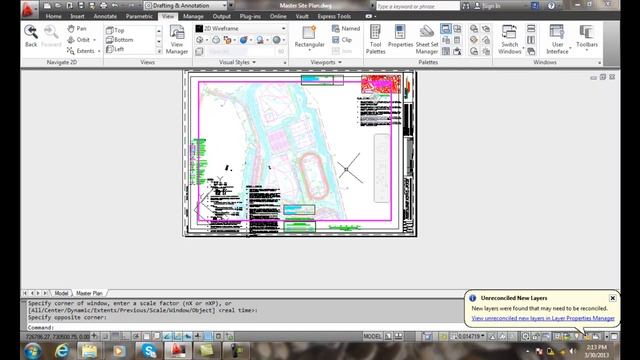The height and width of the screenshot is (360, 640).
Task: Click the Command line input
Action: [245, 327]
